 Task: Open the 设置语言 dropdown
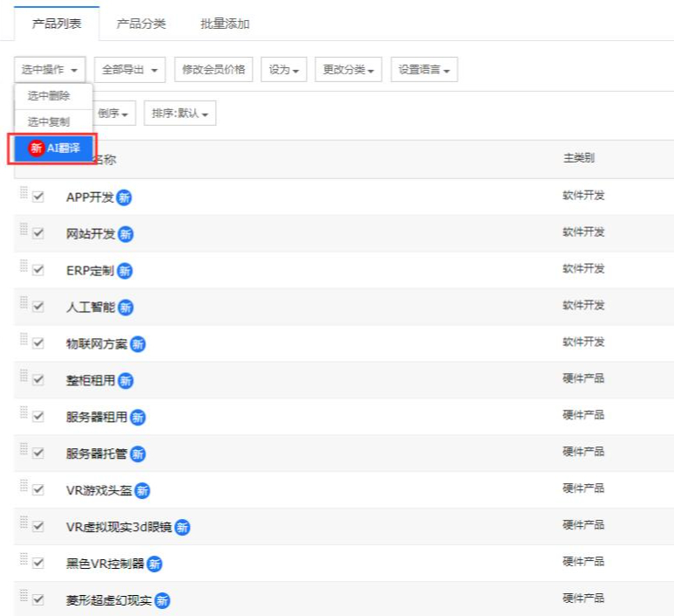[424, 70]
